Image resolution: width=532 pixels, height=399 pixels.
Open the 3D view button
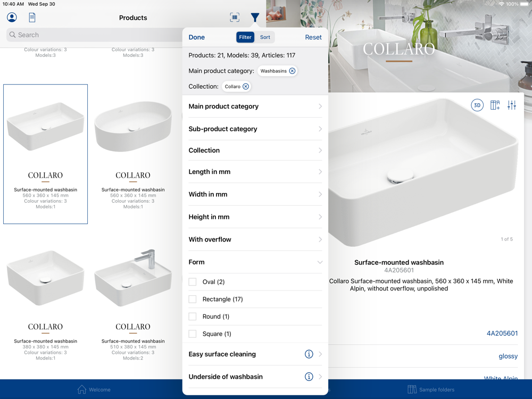tap(477, 105)
